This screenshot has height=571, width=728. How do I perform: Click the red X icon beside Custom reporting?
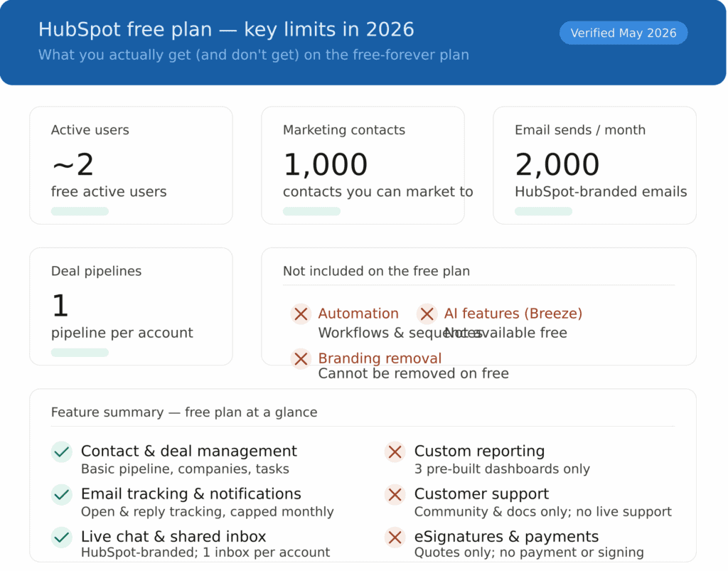click(395, 452)
